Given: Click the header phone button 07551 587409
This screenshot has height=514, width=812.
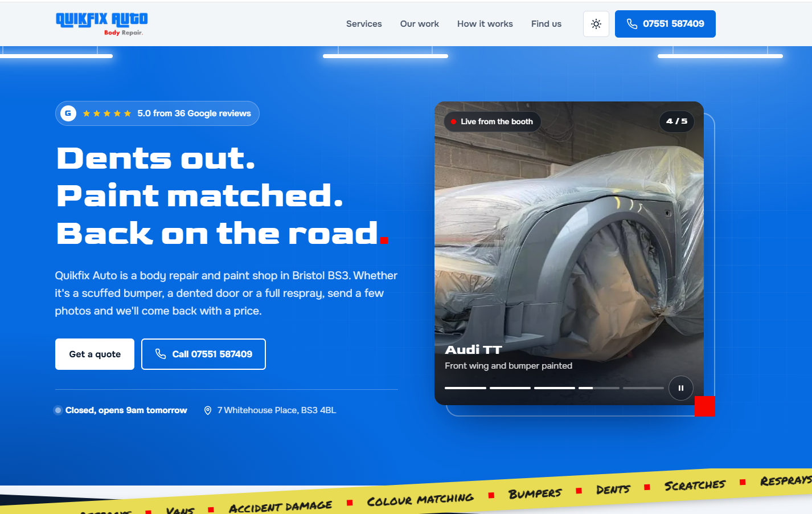Looking at the screenshot, I should point(665,24).
